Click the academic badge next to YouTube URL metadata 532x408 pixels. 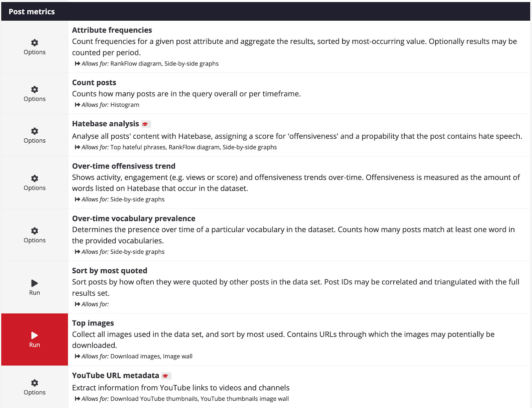(166, 376)
